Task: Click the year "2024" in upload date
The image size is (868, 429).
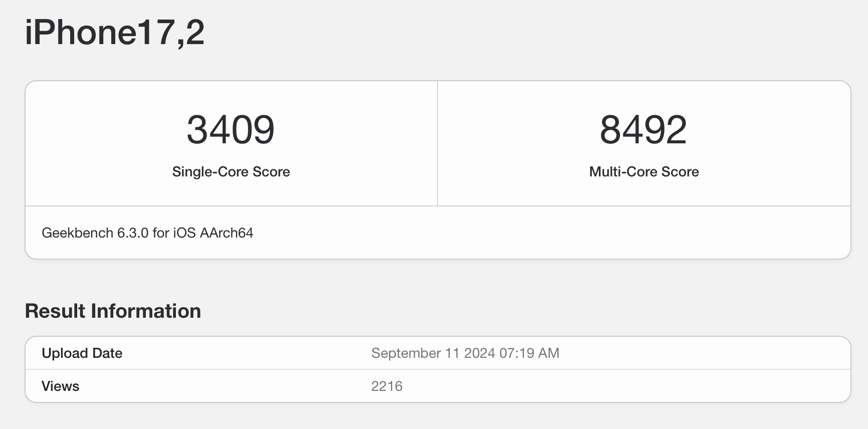Action: coord(480,353)
